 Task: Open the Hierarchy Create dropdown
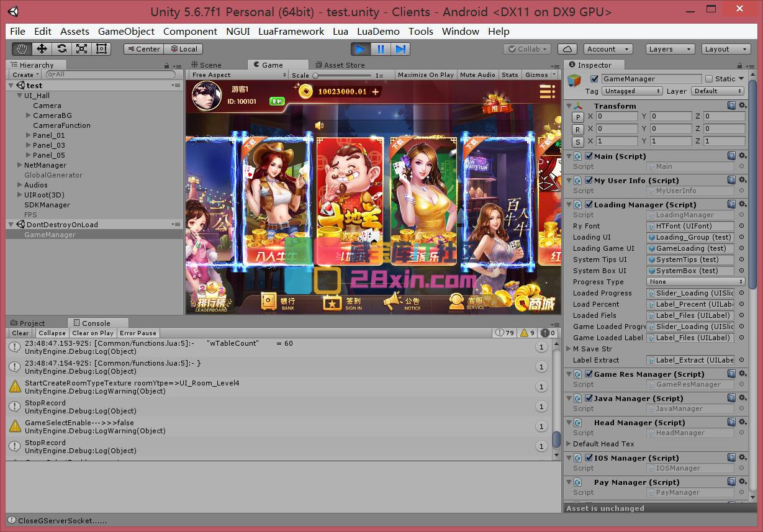tap(25, 74)
